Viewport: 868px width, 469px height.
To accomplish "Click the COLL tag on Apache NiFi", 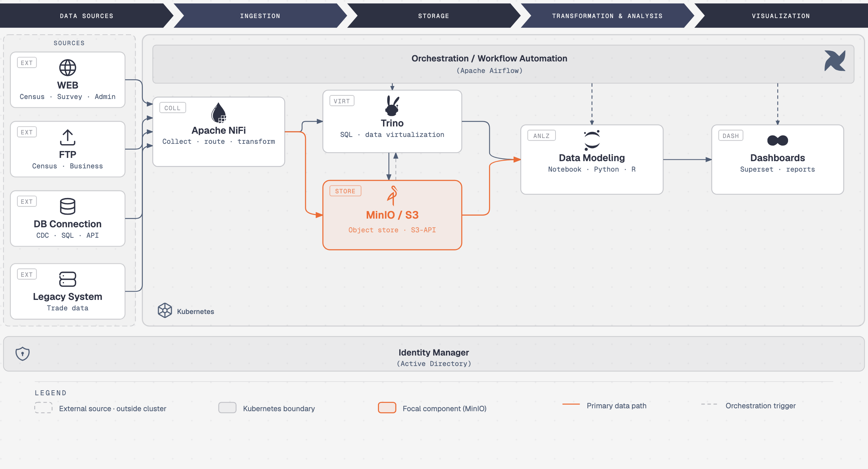I will [173, 108].
